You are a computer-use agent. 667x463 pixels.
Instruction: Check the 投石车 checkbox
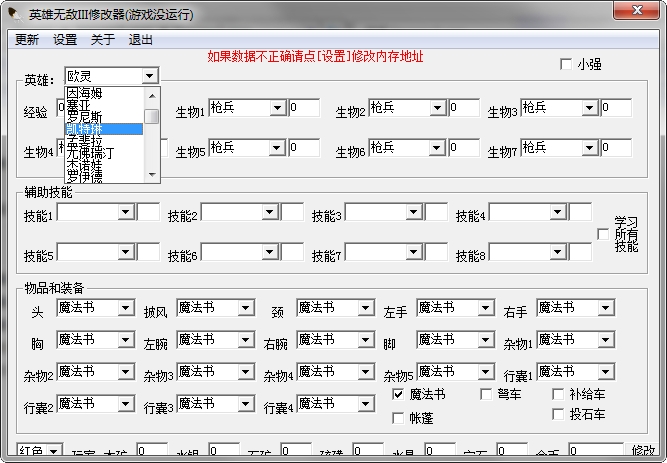[x=558, y=414]
